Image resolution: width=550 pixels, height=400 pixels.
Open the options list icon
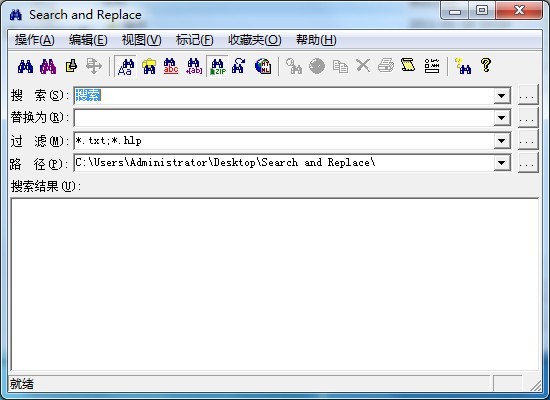click(x=432, y=66)
